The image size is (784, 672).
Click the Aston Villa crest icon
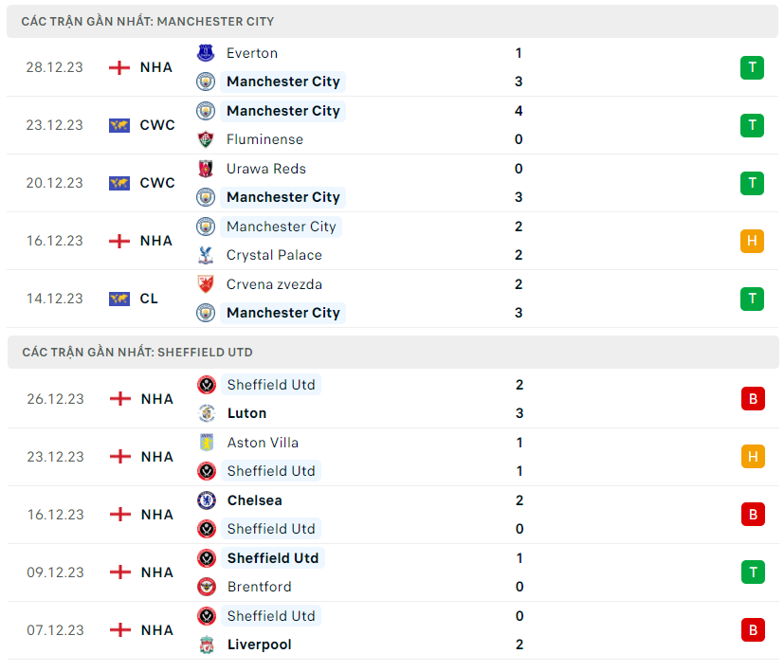[207, 443]
